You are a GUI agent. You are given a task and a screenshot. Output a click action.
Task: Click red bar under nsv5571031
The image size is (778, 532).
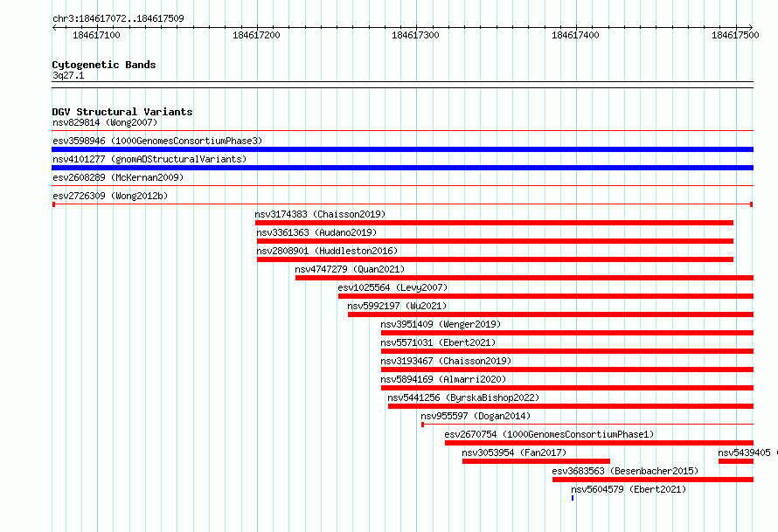click(x=567, y=351)
